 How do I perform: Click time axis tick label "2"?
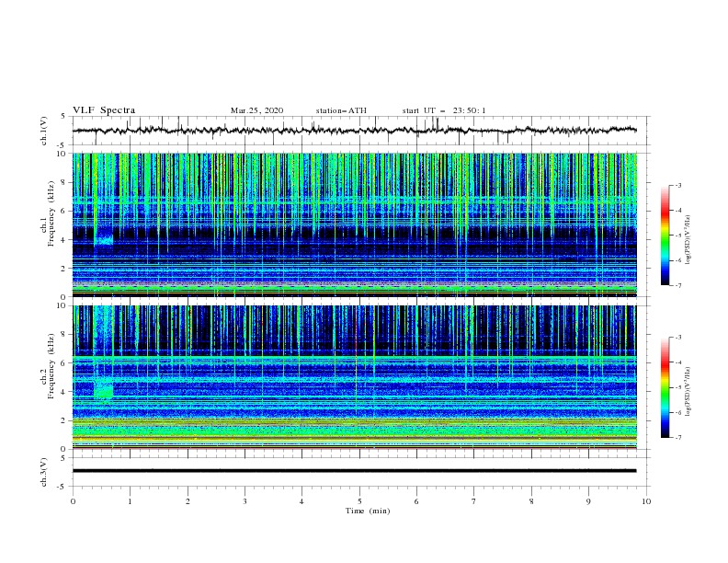tap(188, 501)
